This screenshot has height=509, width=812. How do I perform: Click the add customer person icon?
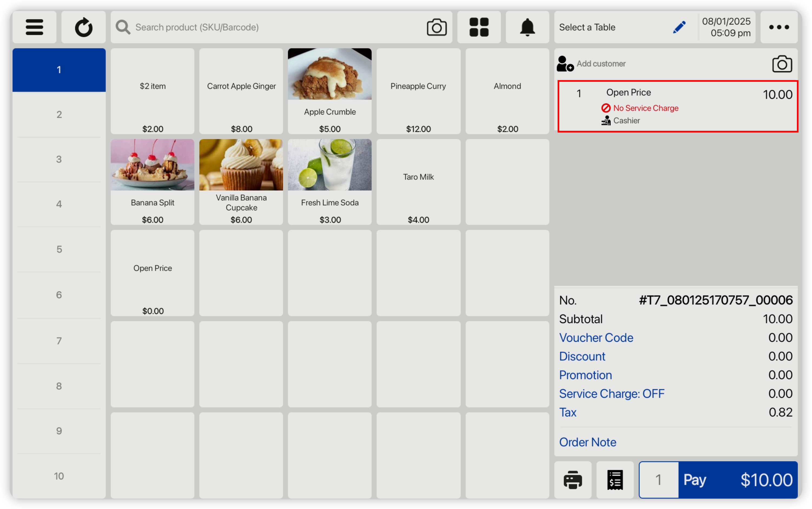pyautogui.click(x=565, y=64)
